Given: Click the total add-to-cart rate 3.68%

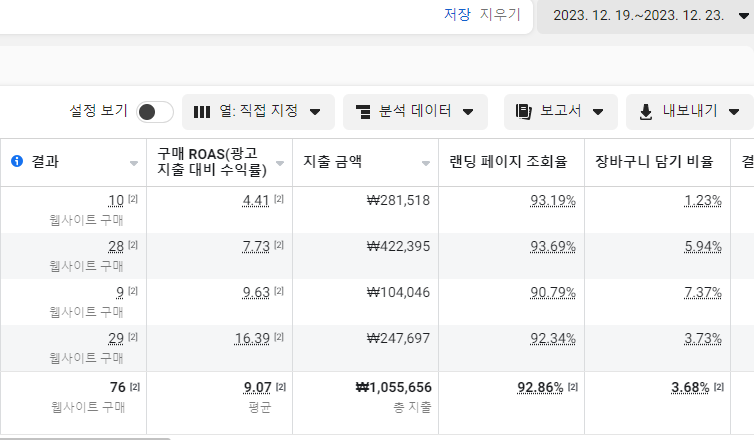Looking at the screenshot, I should click(x=690, y=387).
